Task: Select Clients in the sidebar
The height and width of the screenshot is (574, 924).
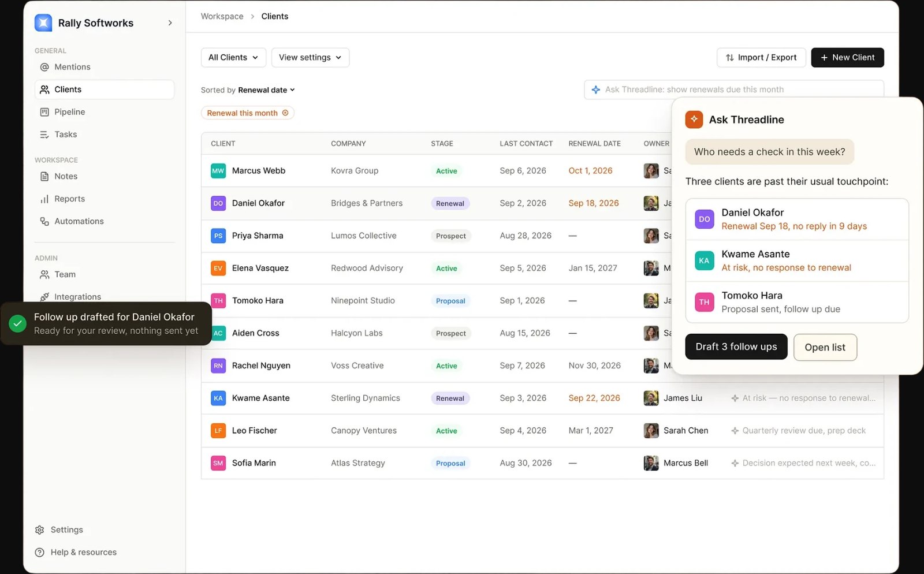Action: pos(105,90)
